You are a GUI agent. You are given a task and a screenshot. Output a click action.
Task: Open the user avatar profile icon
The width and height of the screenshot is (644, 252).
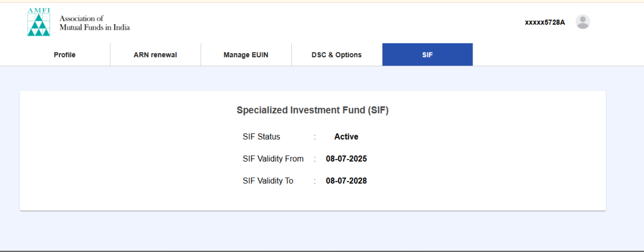tap(583, 22)
